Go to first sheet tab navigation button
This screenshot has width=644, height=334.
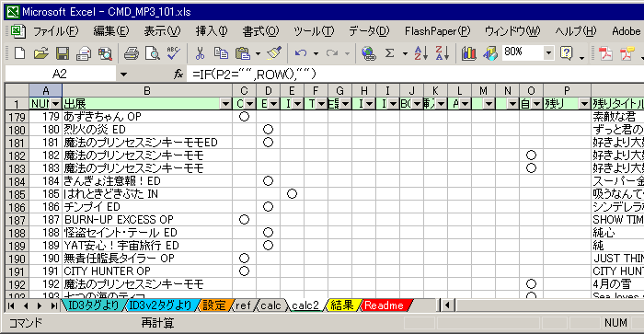point(11,305)
